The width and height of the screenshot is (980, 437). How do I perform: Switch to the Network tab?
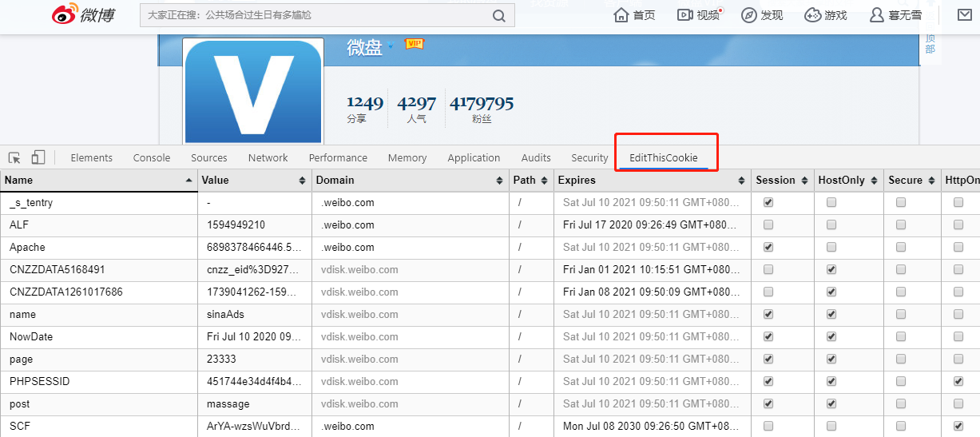[268, 157]
